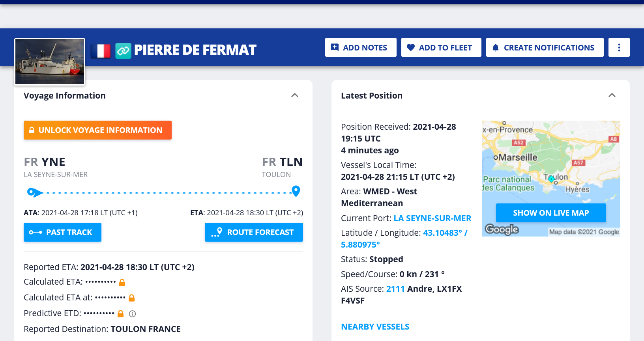The image size is (644, 341).
Task: Click Show On Live Map button
Action: pos(551,213)
